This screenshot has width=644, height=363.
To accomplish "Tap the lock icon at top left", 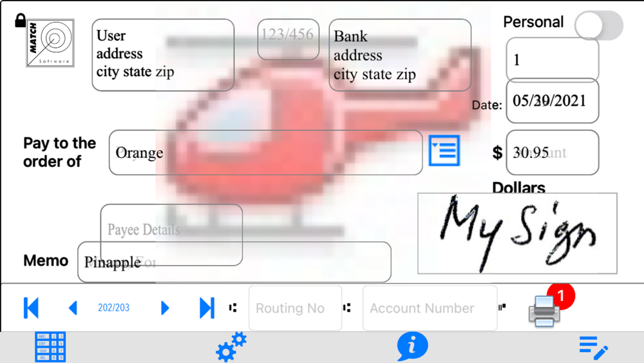I will [x=20, y=20].
